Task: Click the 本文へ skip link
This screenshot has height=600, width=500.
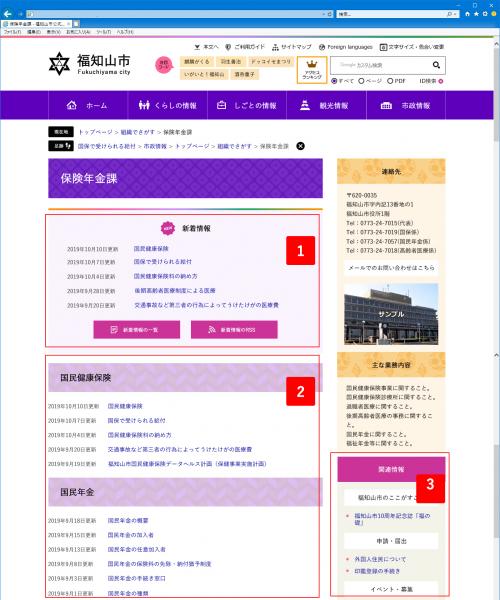Action: click(207, 47)
